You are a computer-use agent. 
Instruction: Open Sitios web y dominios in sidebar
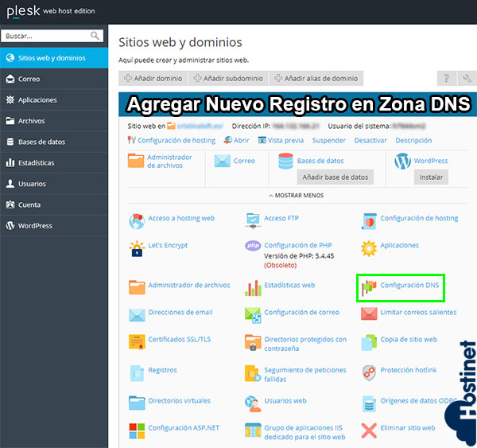click(54, 58)
